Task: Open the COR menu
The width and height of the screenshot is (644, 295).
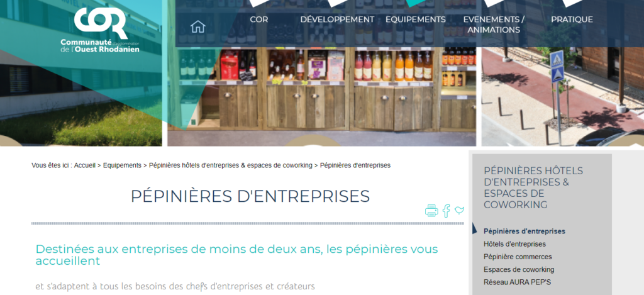Action: pos(258,19)
